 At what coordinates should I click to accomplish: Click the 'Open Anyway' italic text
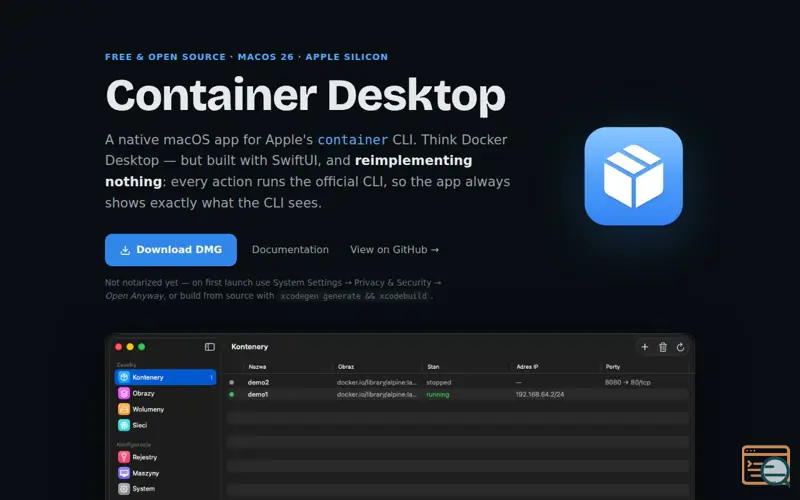(x=134, y=296)
